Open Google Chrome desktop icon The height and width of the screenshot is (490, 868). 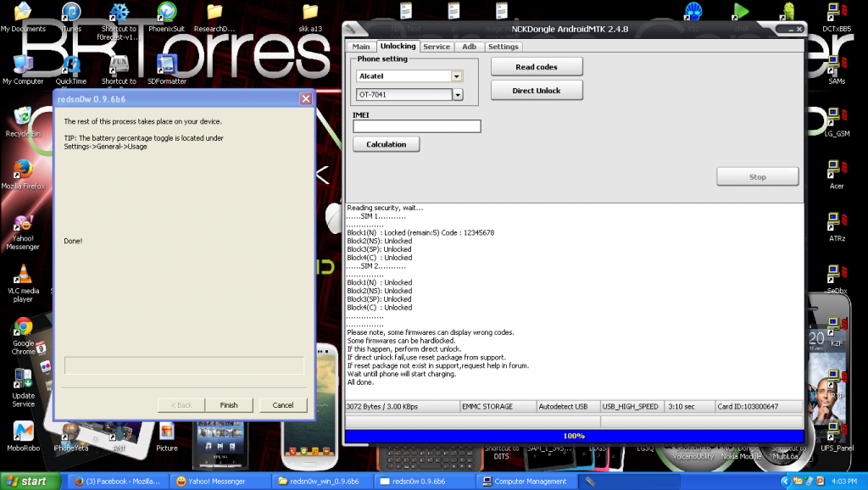click(23, 329)
